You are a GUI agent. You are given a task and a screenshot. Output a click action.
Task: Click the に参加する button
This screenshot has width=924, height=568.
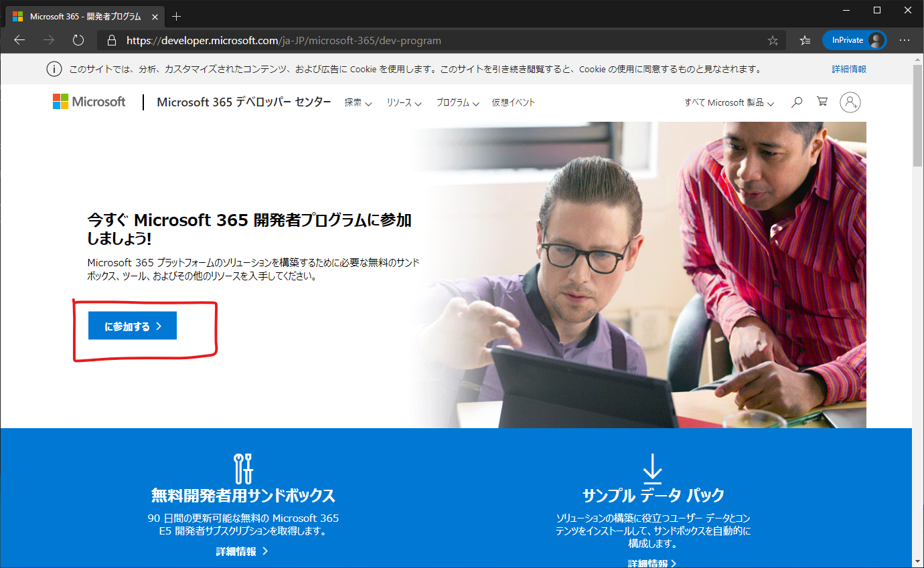point(133,326)
